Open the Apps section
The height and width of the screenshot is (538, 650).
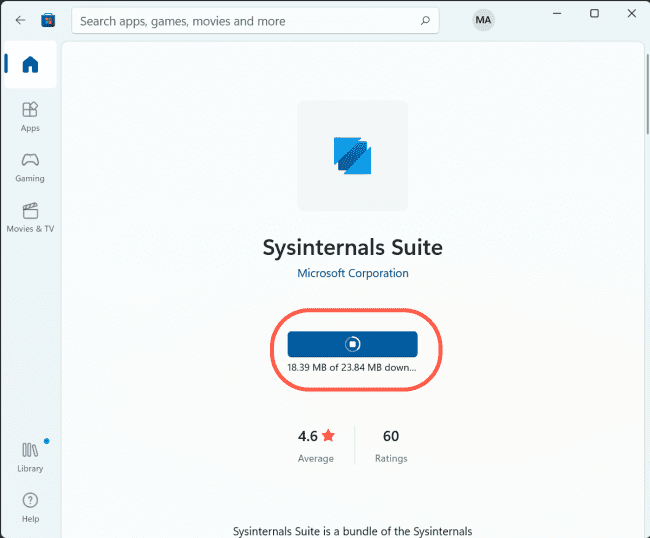[30, 116]
